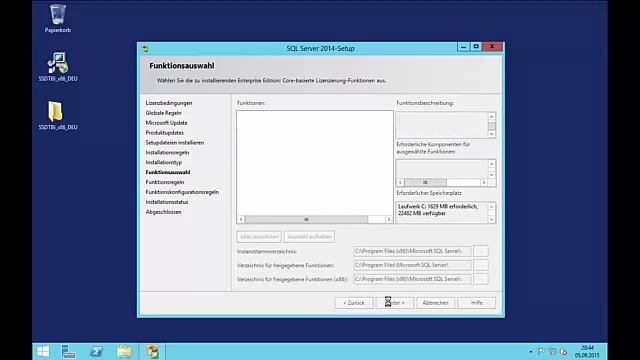This screenshot has width=640, height=360.
Task: Open the taskbar clock showing 20:44
Action: point(587,351)
